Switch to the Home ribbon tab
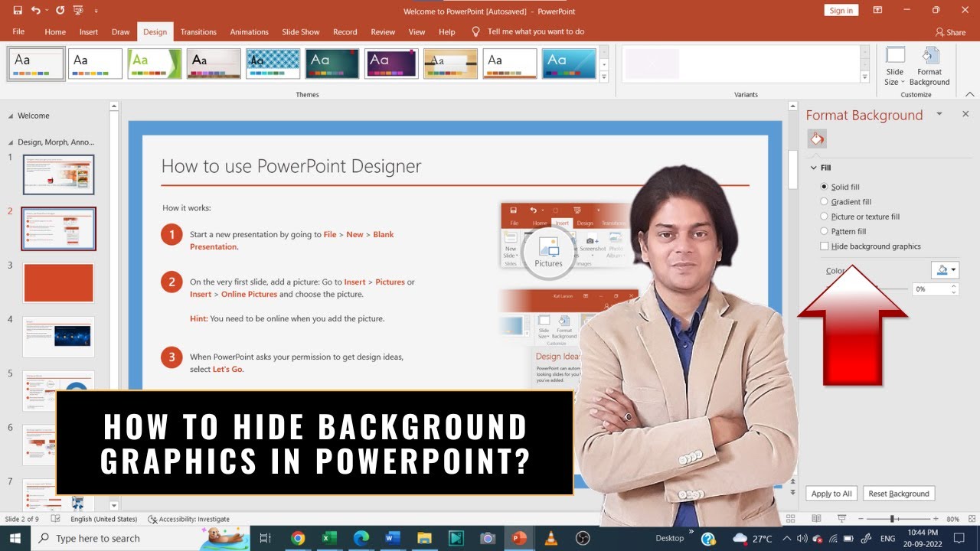Viewport: 980px width, 551px height. tap(55, 32)
